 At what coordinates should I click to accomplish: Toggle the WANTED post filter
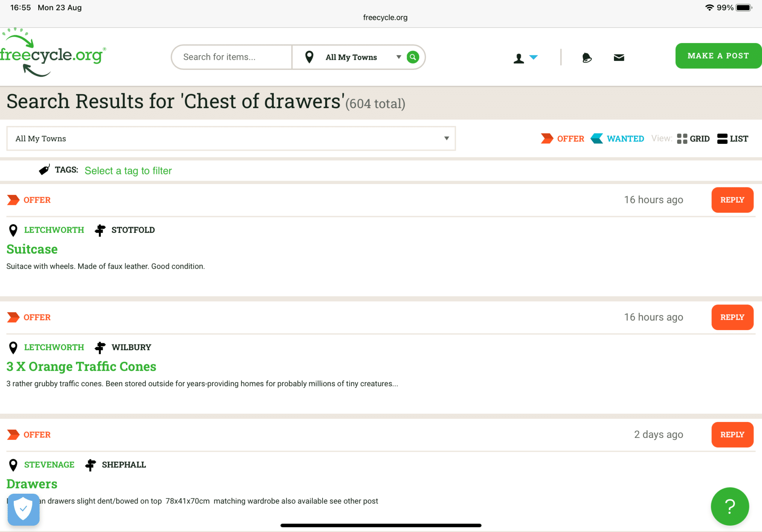tap(618, 139)
